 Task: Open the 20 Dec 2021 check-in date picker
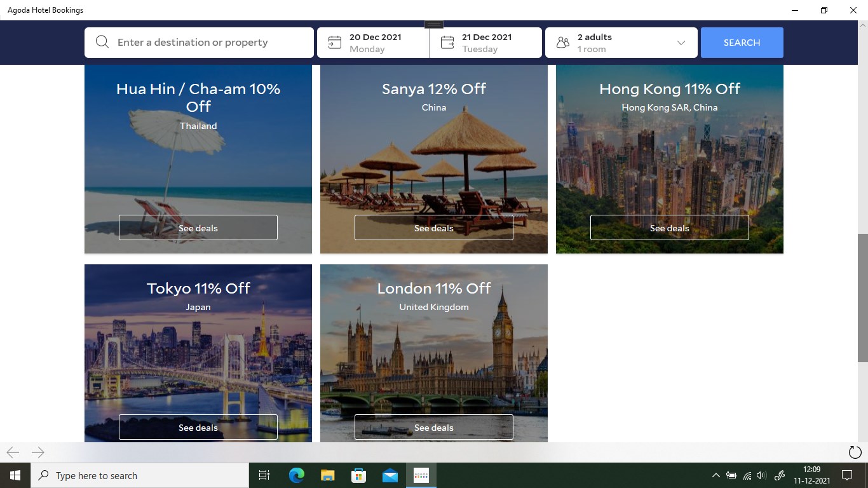[x=373, y=43]
